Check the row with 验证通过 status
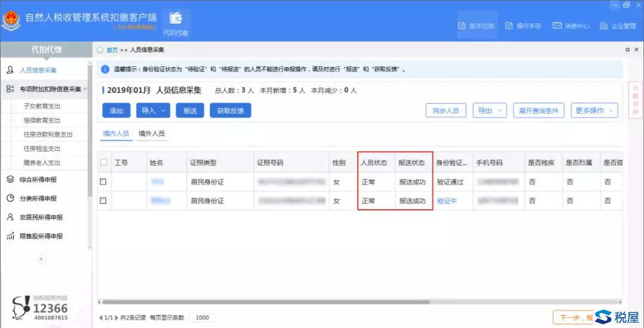Image resolution: width=644 pixels, height=328 pixels. pos(103,182)
